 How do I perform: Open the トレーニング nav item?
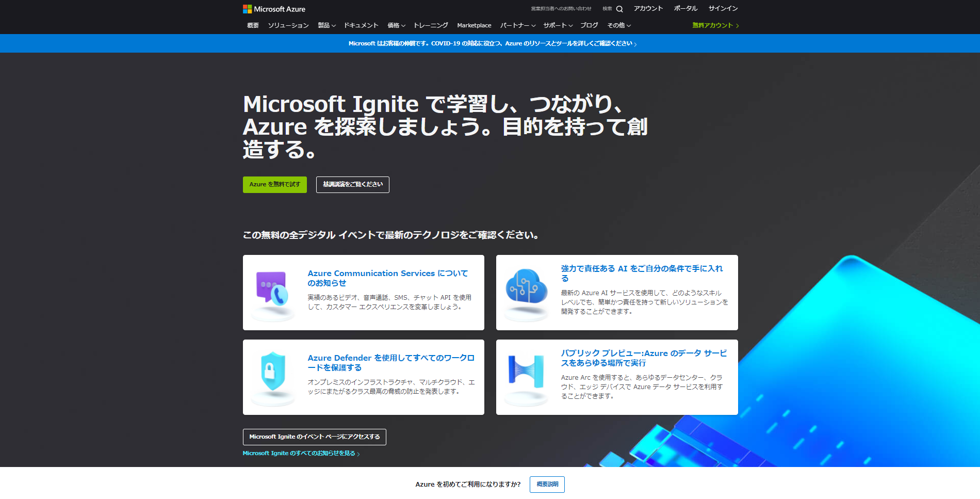click(431, 25)
